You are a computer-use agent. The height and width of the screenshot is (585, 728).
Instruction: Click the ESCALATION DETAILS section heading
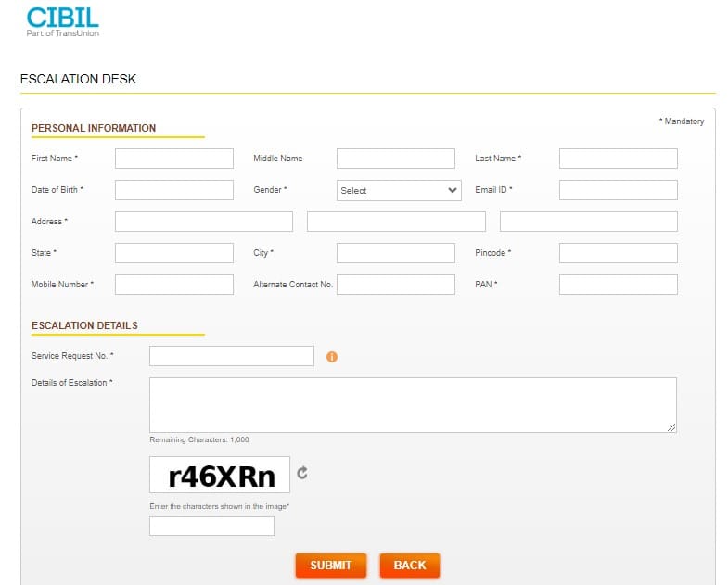click(84, 325)
